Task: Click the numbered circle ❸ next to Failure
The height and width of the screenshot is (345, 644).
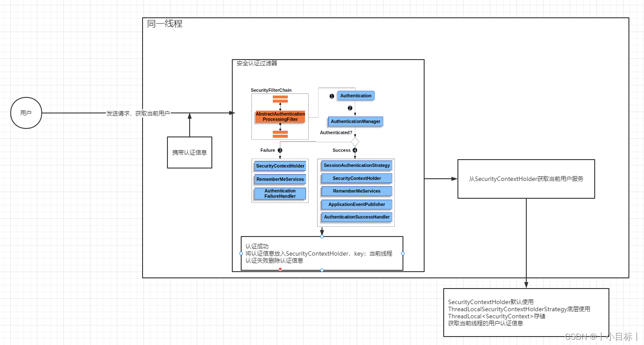Action: click(279, 150)
